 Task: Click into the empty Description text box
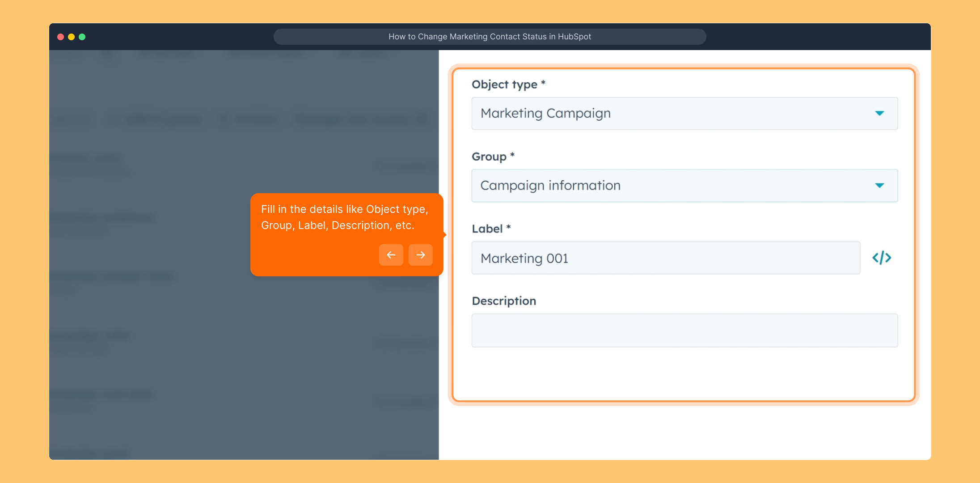tap(684, 330)
